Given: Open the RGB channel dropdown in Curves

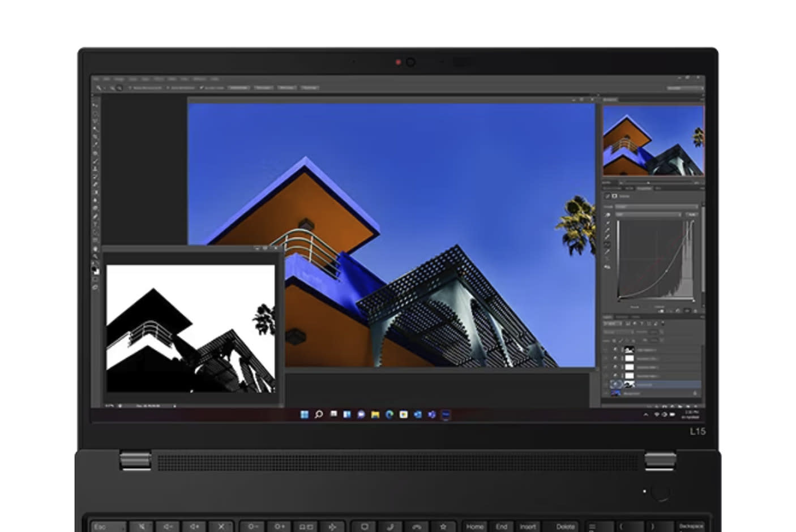Looking at the screenshot, I should pyautogui.click(x=648, y=214).
